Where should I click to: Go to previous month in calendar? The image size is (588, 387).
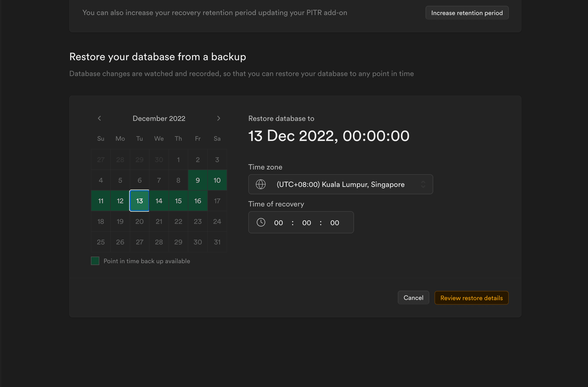point(99,118)
